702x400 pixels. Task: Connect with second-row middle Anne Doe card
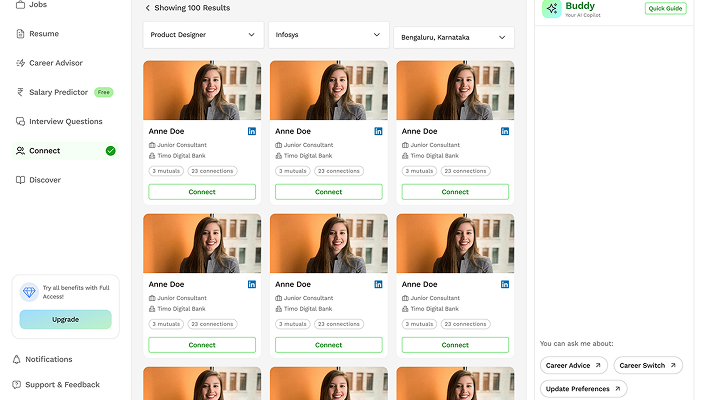(329, 345)
